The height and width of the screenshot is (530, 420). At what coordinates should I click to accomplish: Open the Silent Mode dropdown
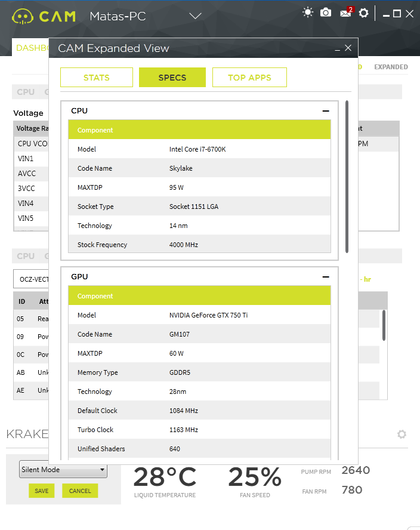pos(63,470)
